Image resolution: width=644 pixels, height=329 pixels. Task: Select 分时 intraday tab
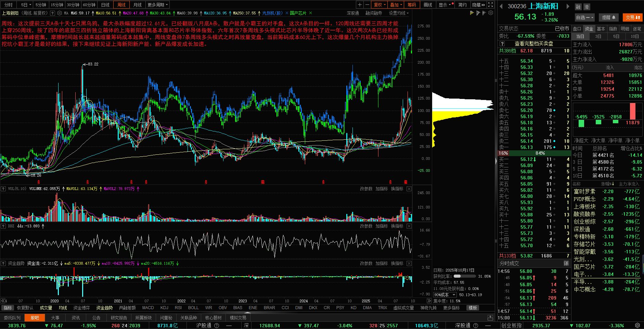(x=9, y=5)
